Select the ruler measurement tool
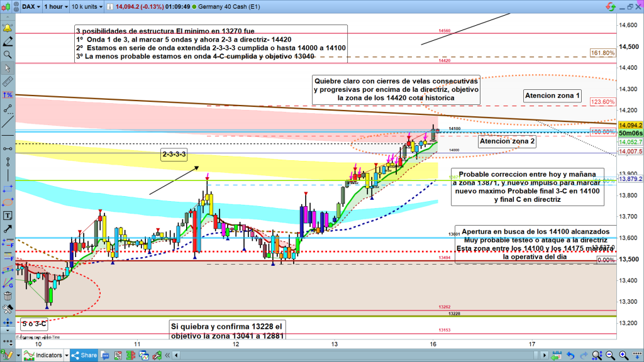Screen dimensions: 644x362 pos(8,82)
